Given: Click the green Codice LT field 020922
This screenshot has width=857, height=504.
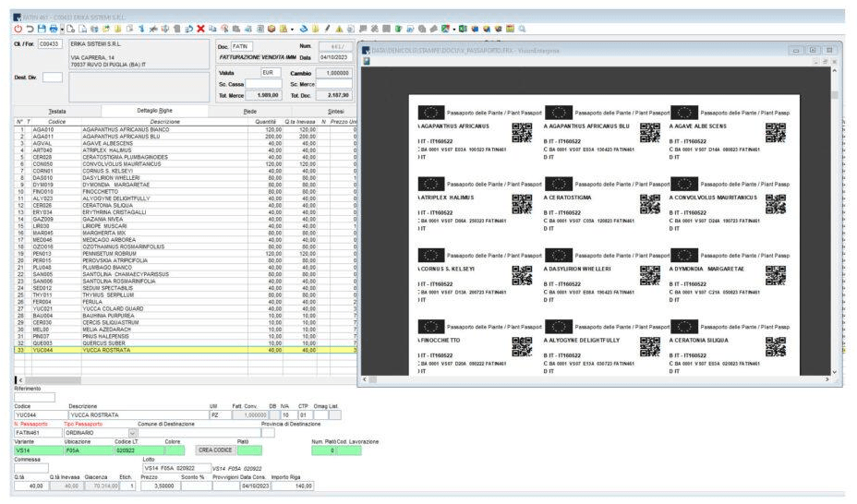Looking at the screenshot, I should click(x=139, y=450).
